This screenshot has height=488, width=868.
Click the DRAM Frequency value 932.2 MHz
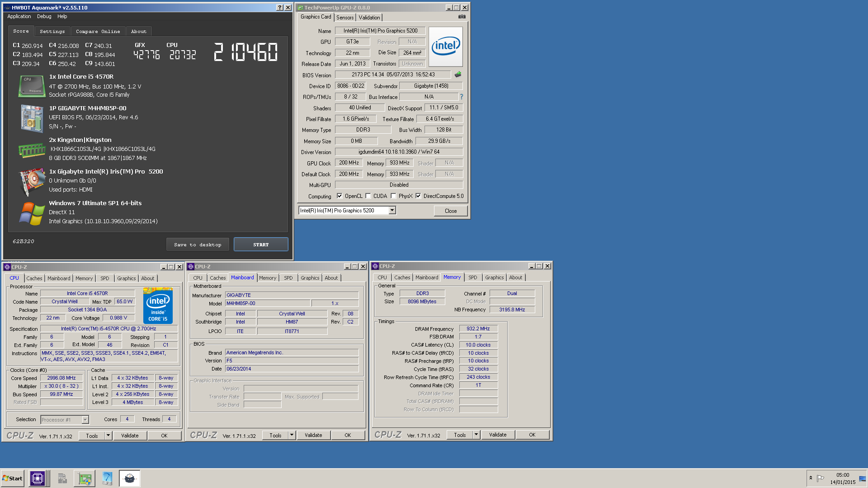[x=478, y=328]
